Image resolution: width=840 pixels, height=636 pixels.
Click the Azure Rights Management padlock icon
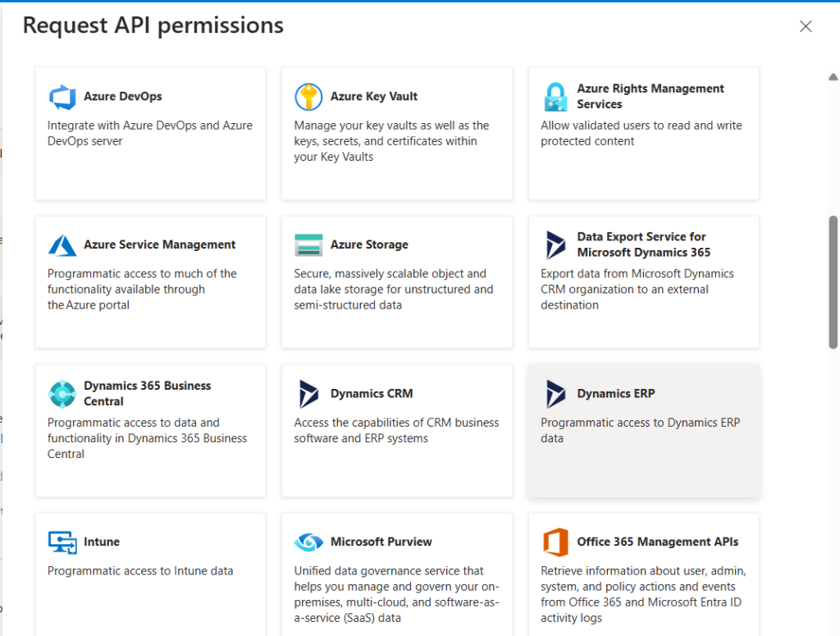[555, 97]
